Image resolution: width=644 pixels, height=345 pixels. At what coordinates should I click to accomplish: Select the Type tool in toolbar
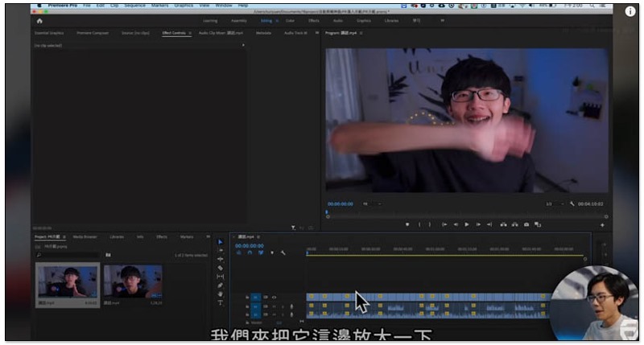[220, 303]
